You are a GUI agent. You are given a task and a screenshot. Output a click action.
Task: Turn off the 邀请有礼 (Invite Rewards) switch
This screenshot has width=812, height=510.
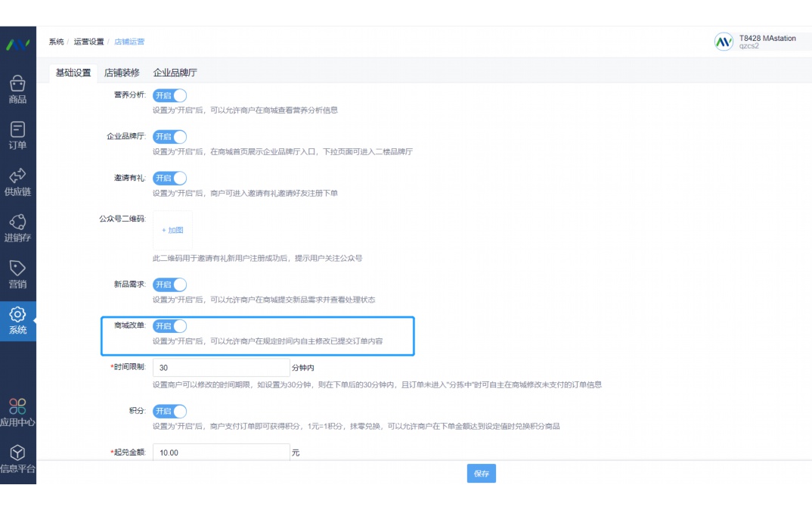169,178
